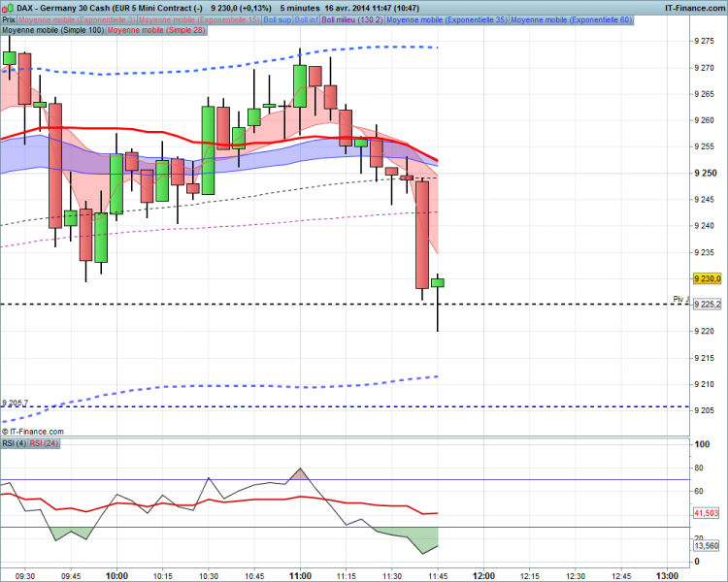The image size is (728, 582).
Task: Open the RSI (4) indicator label
Action: pos(15,443)
